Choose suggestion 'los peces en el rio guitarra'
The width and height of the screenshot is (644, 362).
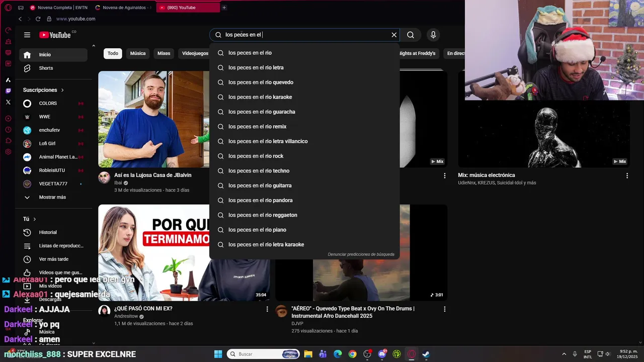pyautogui.click(x=304, y=186)
